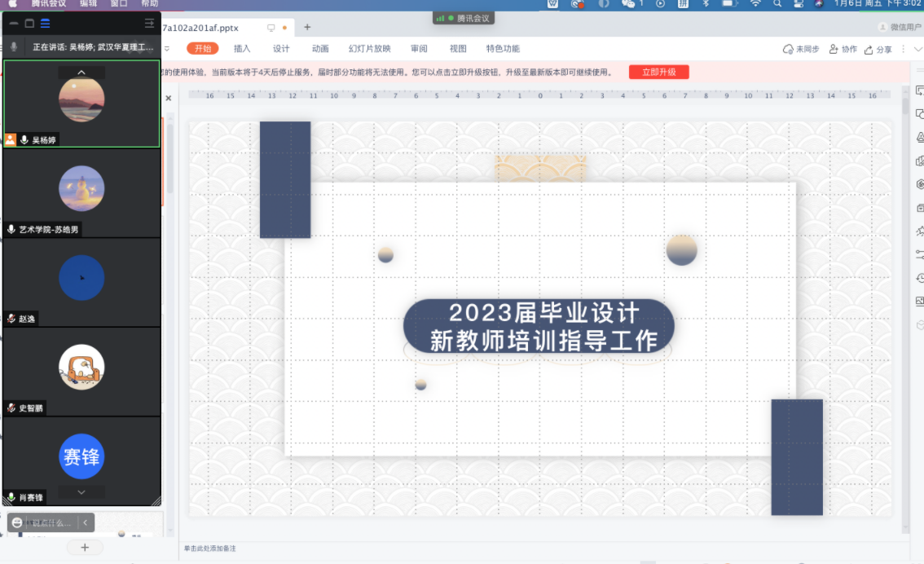Click the microphone icon beside the speaking indicator
The image size is (924, 564).
tap(14, 47)
